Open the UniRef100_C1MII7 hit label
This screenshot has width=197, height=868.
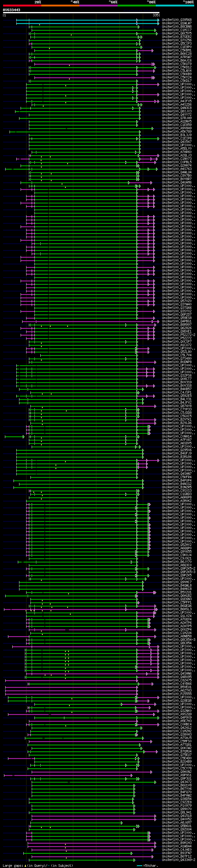tap(177, 30)
